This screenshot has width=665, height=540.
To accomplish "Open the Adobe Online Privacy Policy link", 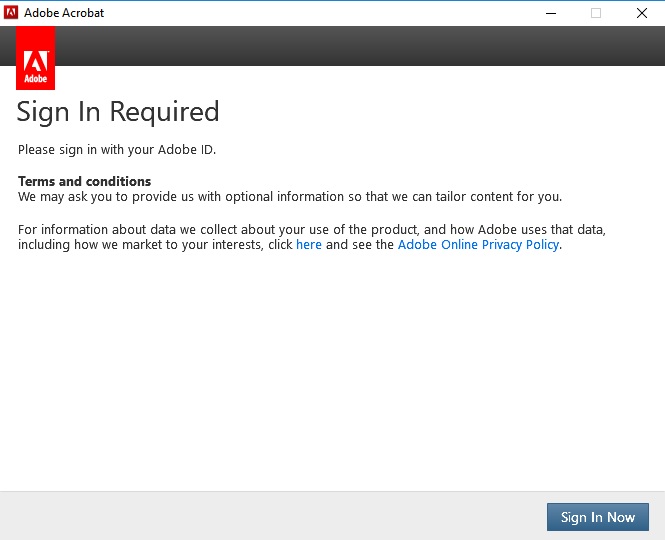I will point(478,245).
